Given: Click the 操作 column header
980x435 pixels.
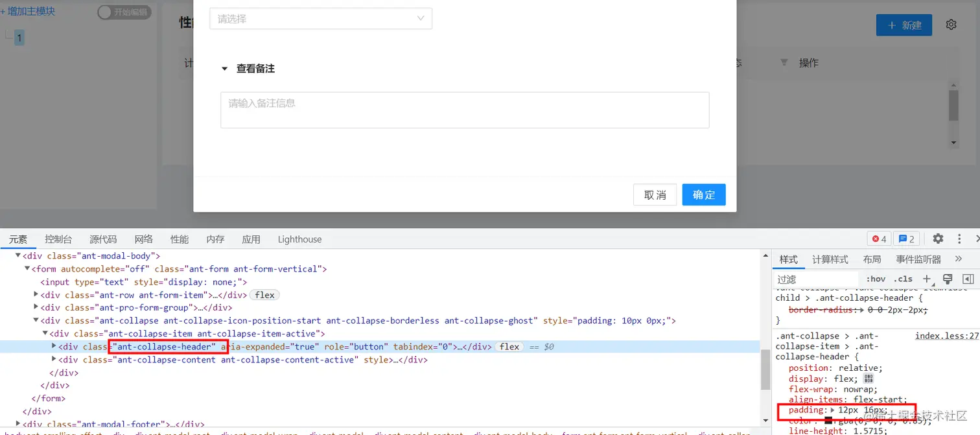Looking at the screenshot, I should 809,63.
